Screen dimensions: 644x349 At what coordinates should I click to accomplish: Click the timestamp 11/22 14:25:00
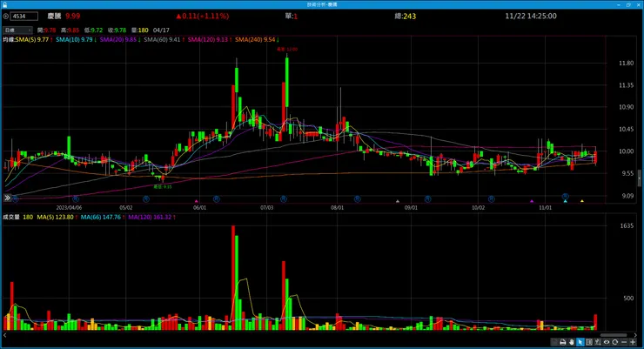coord(531,16)
